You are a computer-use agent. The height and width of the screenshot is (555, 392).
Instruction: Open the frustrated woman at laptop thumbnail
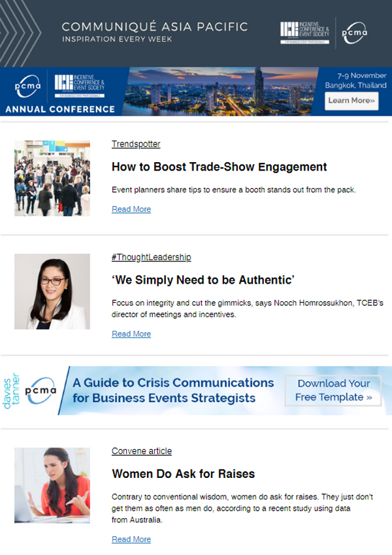pos(52,484)
